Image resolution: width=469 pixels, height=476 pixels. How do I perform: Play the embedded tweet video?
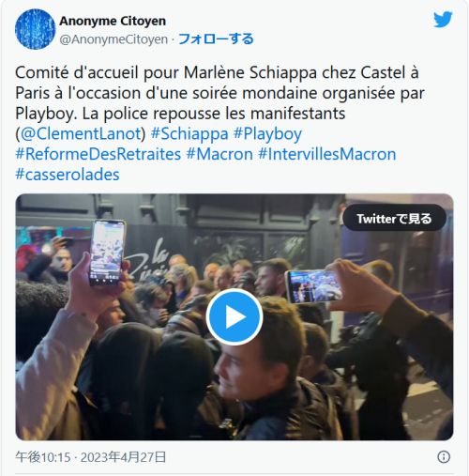tap(234, 316)
